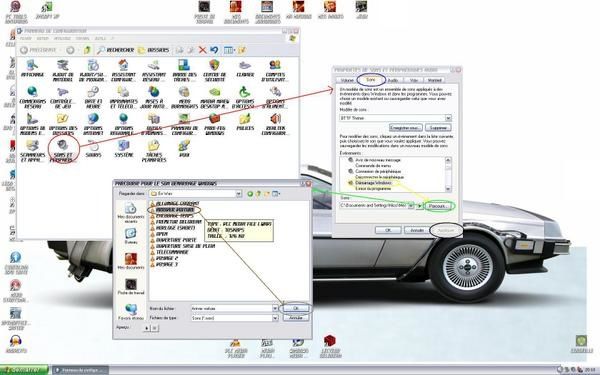Image resolution: width=600 pixels, height=375 pixels.
Task: Open Poste de travail in places bar
Action: [x=131, y=286]
